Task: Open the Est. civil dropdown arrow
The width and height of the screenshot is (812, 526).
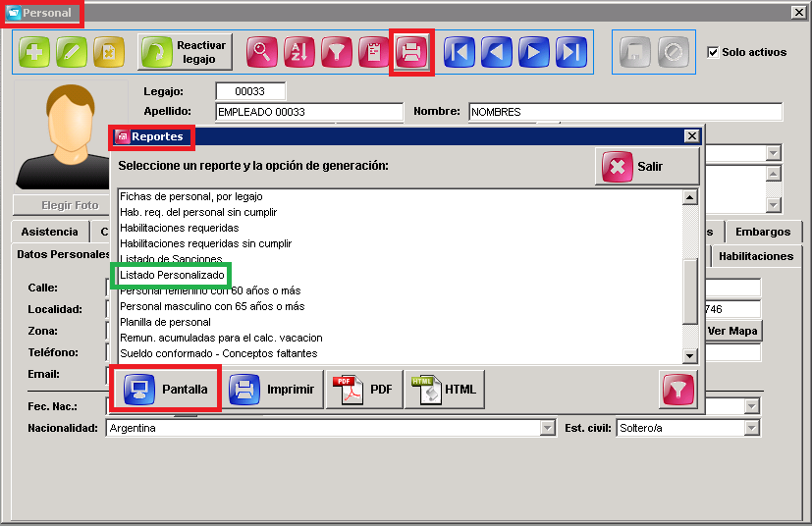Action: 752,428
